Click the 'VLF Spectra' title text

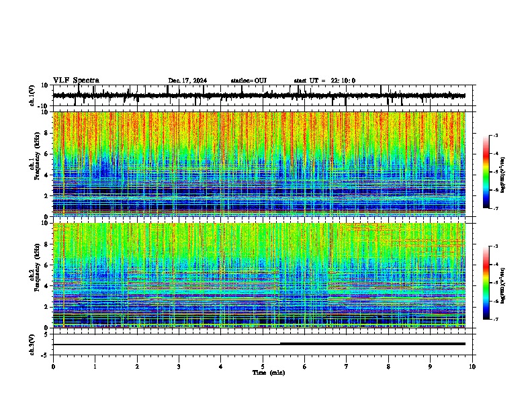click(x=76, y=81)
